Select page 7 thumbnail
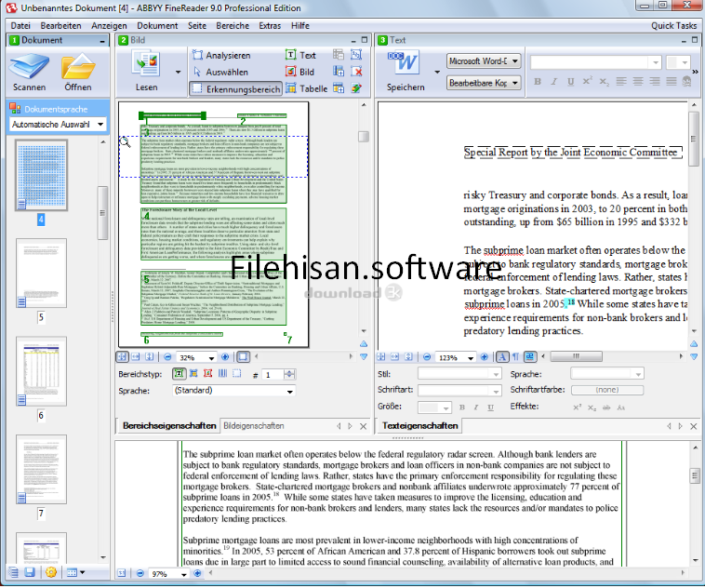Viewport: 705px width, 588px height. pos(41,469)
